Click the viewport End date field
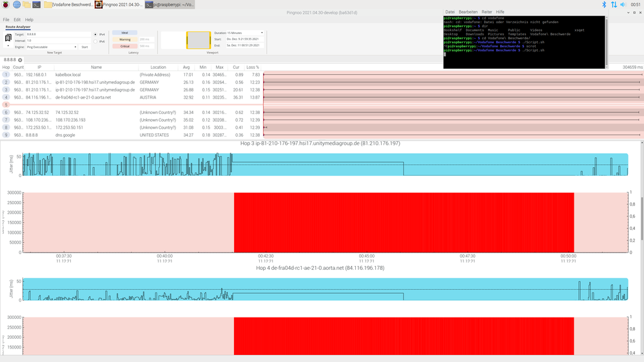This screenshot has height=362, width=644. pos(244,45)
